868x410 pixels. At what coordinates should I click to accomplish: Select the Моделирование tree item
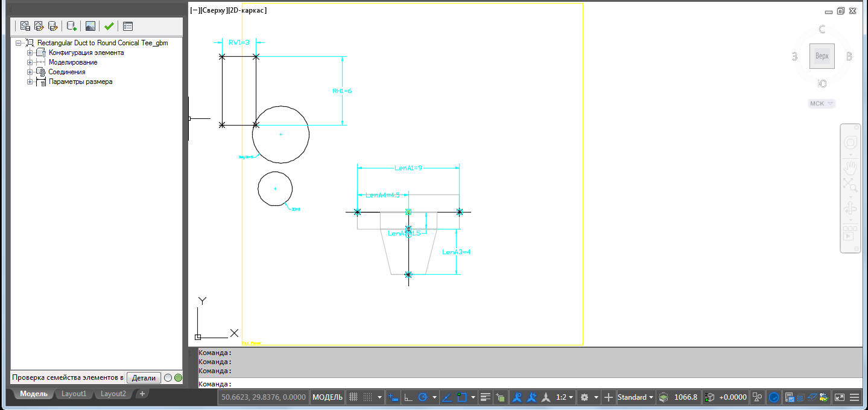pos(73,62)
